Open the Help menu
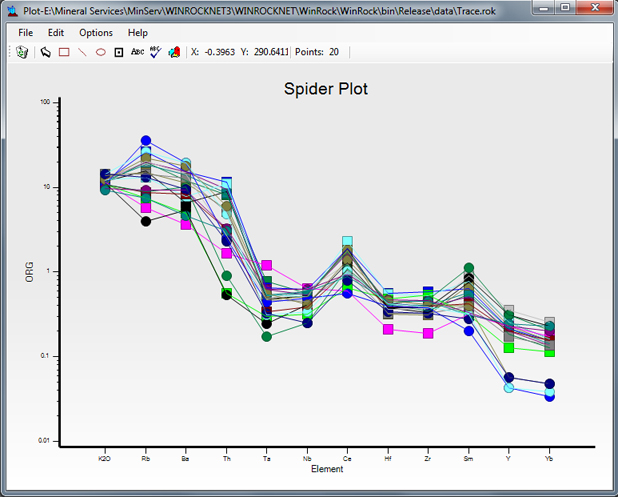Image resolution: width=618 pixels, height=497 pixels. (138, 33)
